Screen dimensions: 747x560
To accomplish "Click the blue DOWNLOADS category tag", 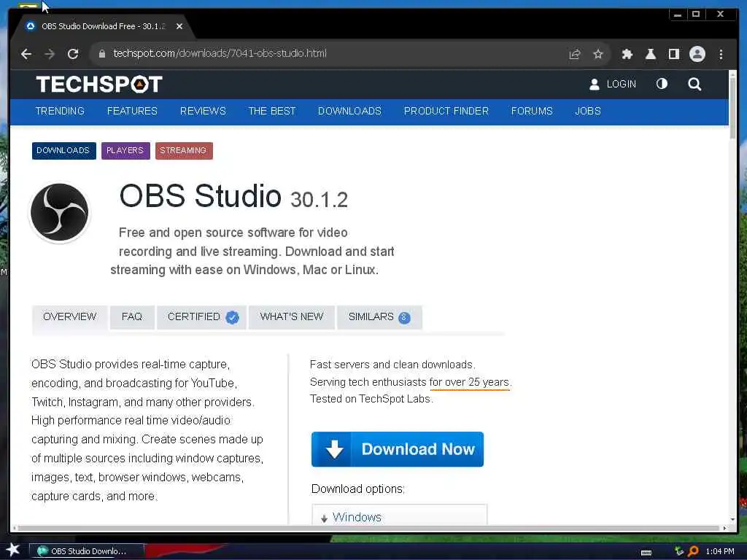I will point(64,150).
